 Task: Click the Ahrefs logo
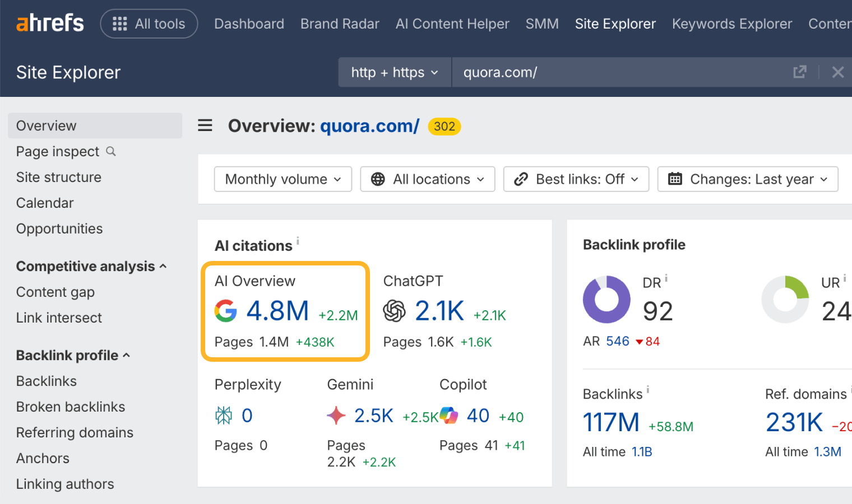point(50,23)
